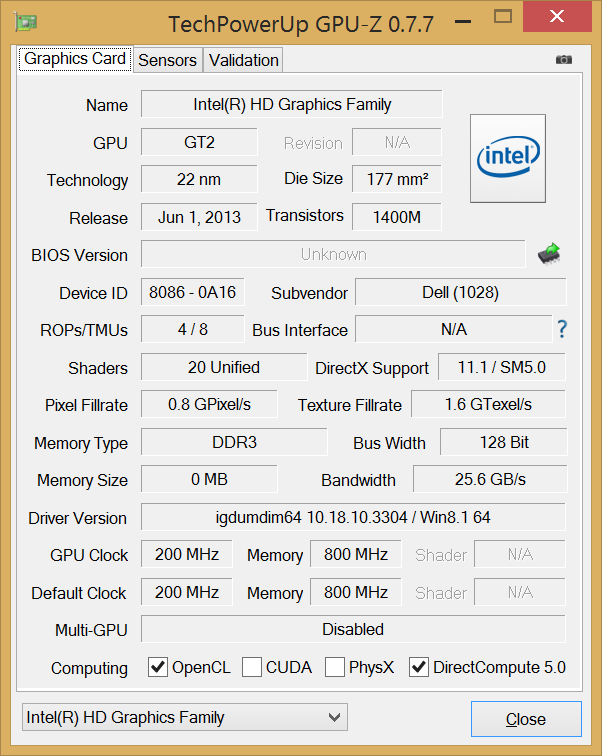Click the GPU Clock row Shader N/A field
The image size is (602, 756).
pos(520,554)
